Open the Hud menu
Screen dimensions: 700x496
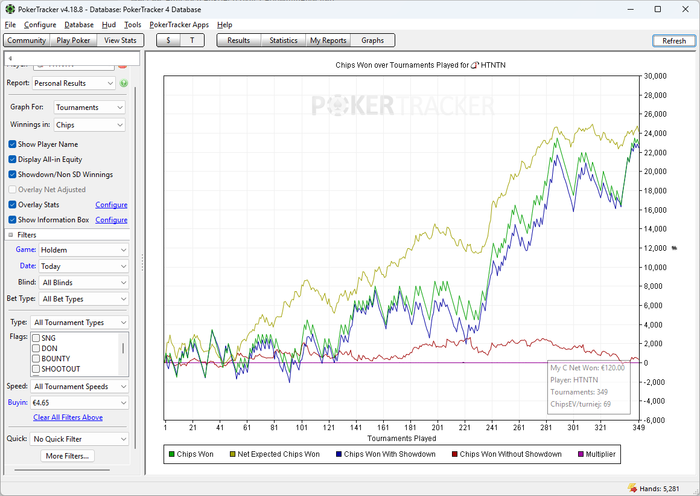109,24
